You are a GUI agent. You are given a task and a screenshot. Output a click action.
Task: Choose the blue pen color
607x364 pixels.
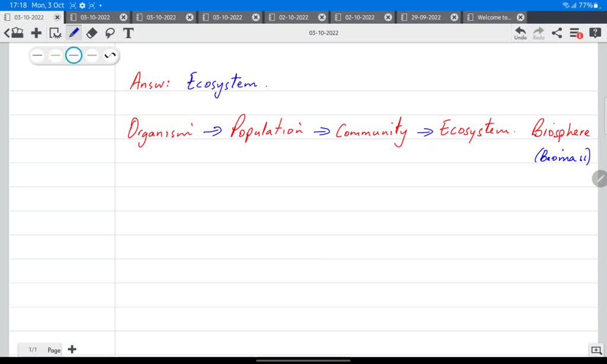pyautogui.click(x=74, y=55)
